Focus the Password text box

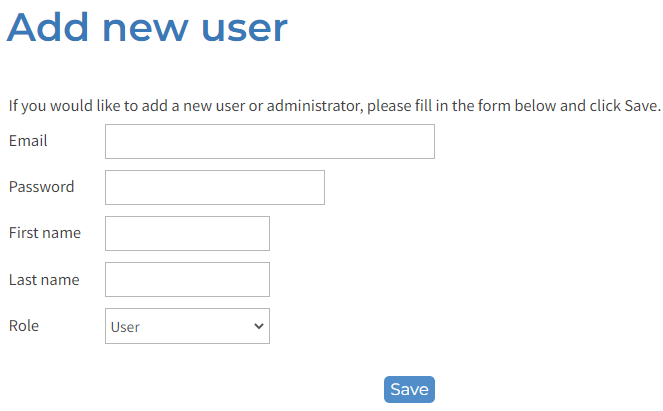click(x=214, y=188)
